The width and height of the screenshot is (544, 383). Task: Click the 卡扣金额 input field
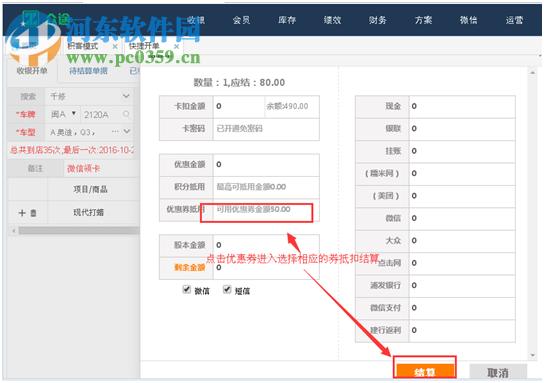[239, 106]
